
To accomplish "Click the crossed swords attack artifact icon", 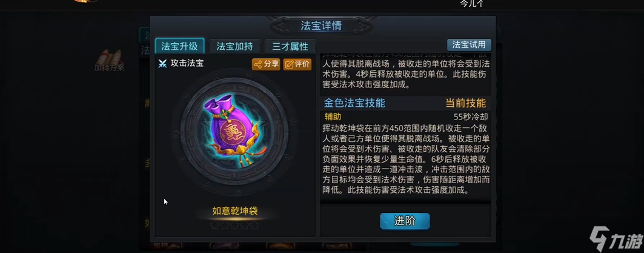I will click(x=162, y=63).
